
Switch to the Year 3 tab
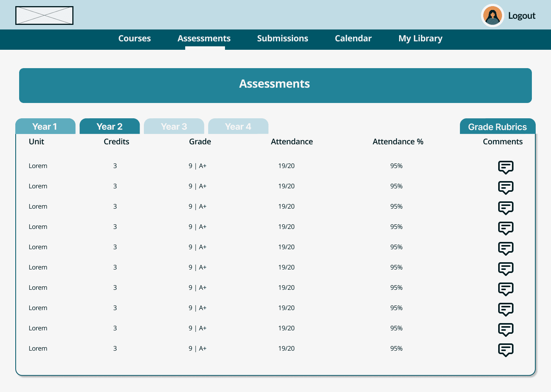[x=174, y=126]
